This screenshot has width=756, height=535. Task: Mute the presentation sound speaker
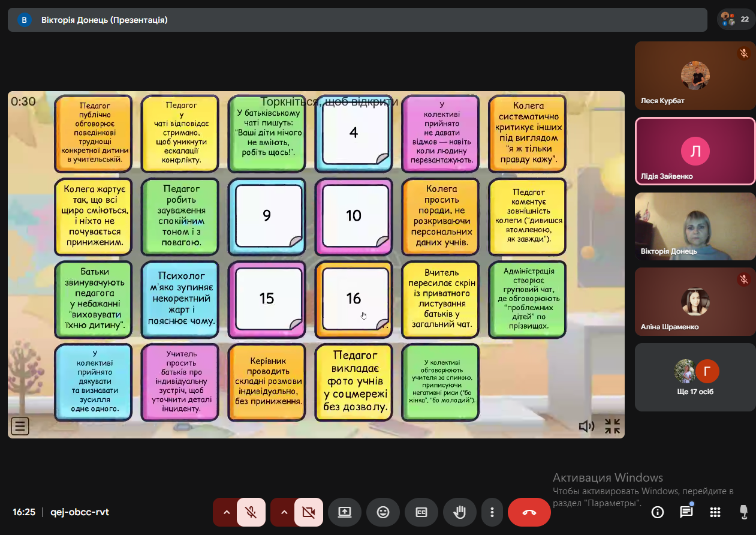[x=586, y=426]
